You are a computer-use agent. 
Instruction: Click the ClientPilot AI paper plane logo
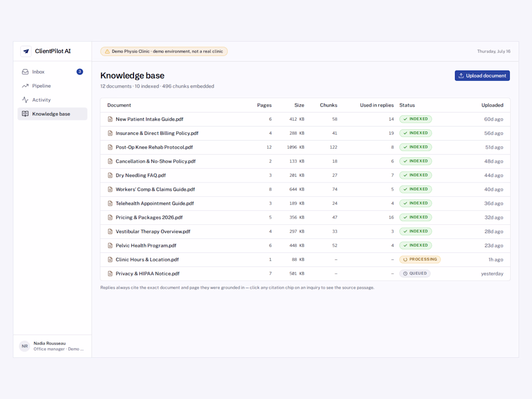26,51
